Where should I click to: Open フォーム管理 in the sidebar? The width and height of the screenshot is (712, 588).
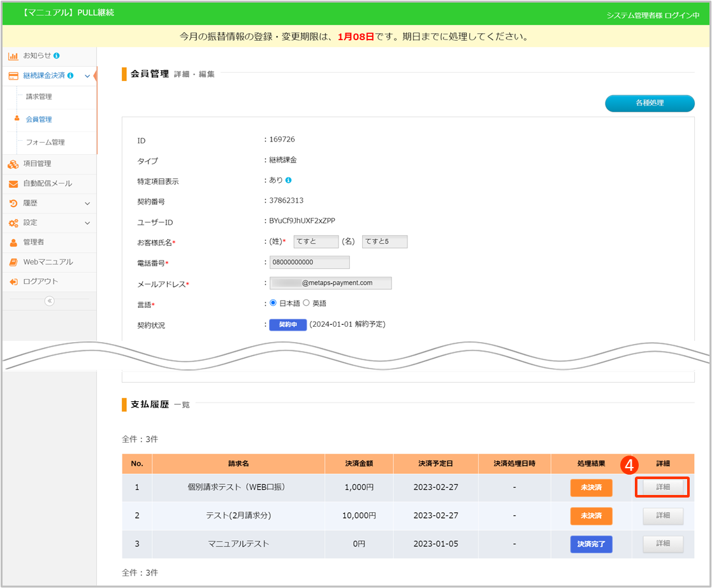45,142
